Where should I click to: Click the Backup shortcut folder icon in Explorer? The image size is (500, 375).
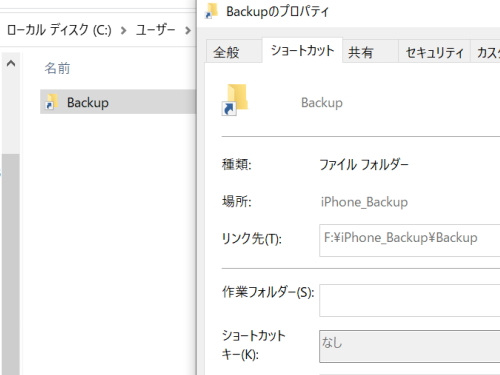52,102
